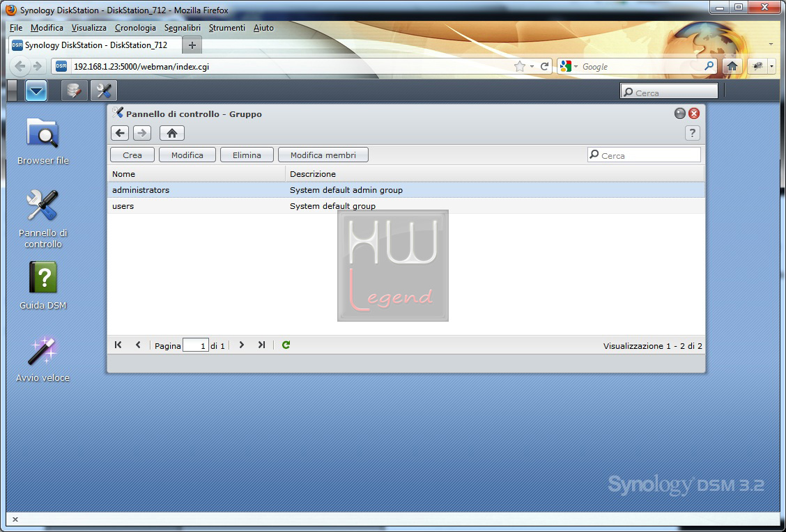
Task: Go to the Firefox home page
Action: [x=732, y=66]
